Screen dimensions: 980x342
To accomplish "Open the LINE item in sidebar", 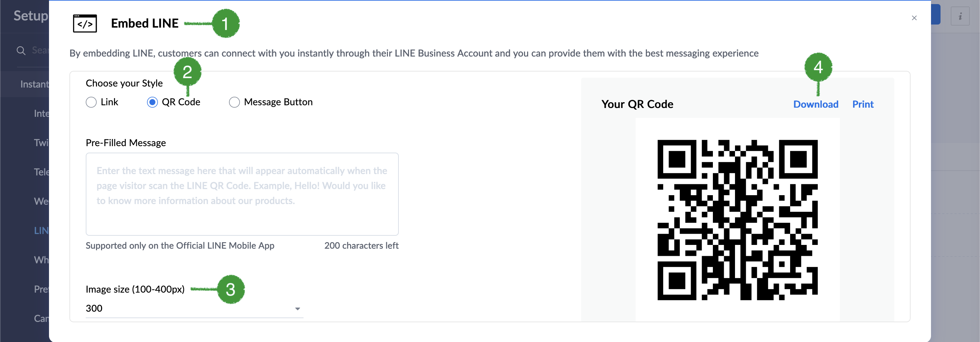I will pyautogui.click(x=41, y=230).
